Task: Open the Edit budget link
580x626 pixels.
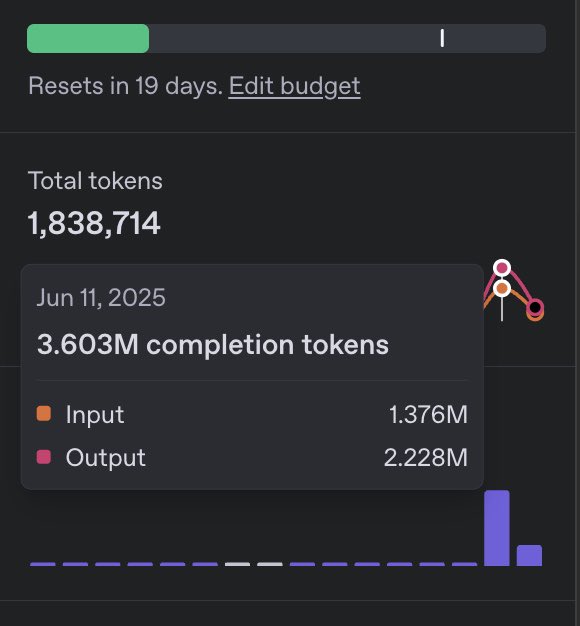Action: (295, 86)
